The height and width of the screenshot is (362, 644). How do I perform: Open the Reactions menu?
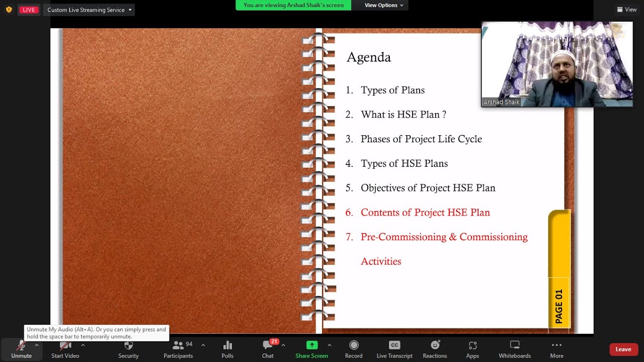tap(435, 349)
